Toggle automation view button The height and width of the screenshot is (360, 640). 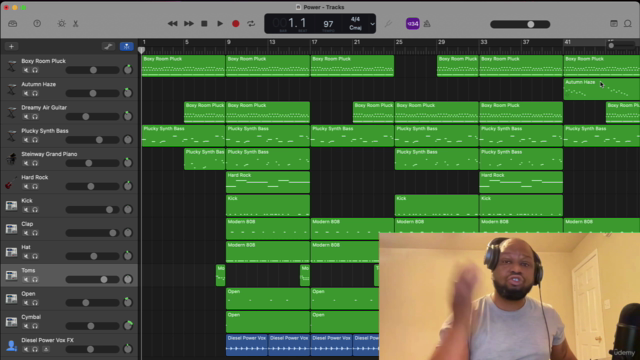(x=108, y=47)
